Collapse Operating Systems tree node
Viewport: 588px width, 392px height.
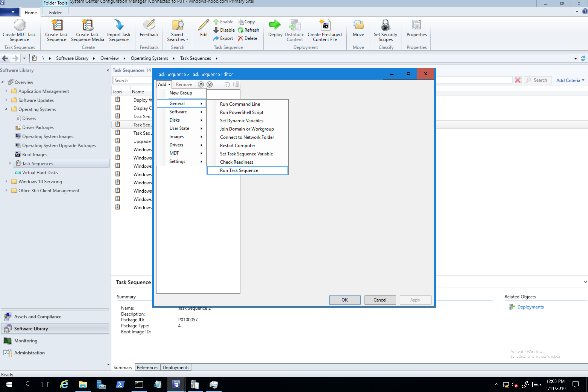[6, 109]
